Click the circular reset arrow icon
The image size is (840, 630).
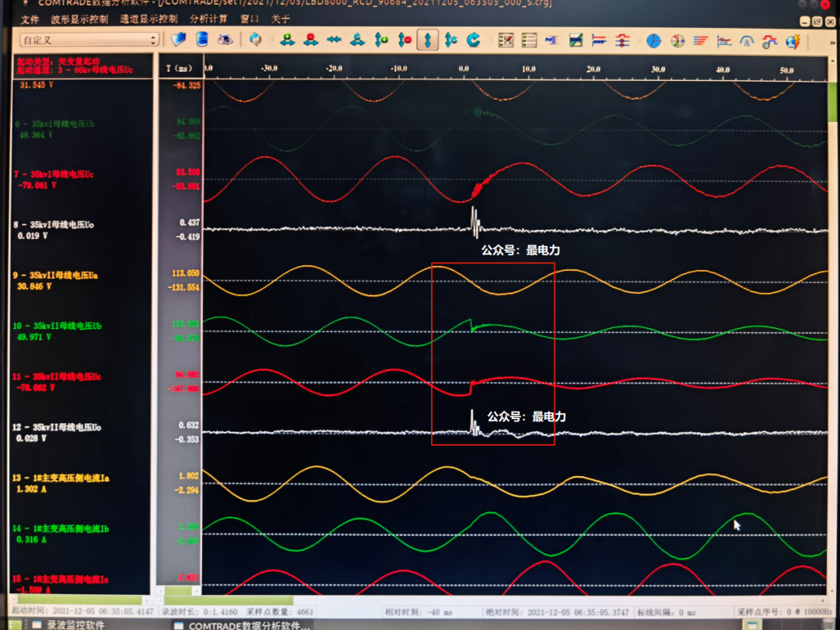(474, 40)
